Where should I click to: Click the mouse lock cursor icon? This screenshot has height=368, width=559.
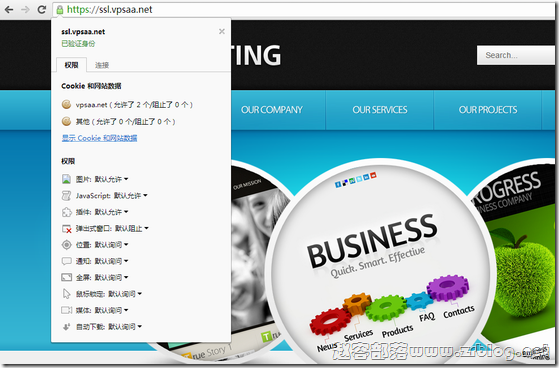(66, 294)
